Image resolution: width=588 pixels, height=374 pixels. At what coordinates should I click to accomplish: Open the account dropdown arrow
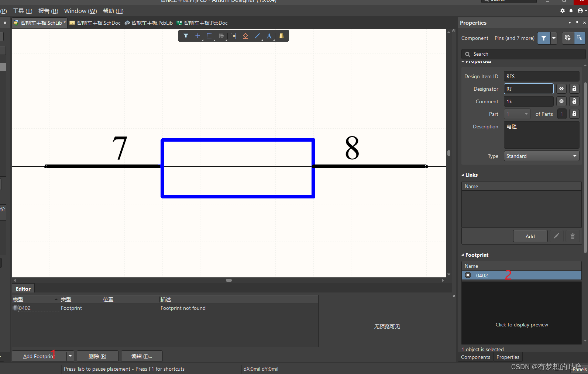click(x=586, y=11)
